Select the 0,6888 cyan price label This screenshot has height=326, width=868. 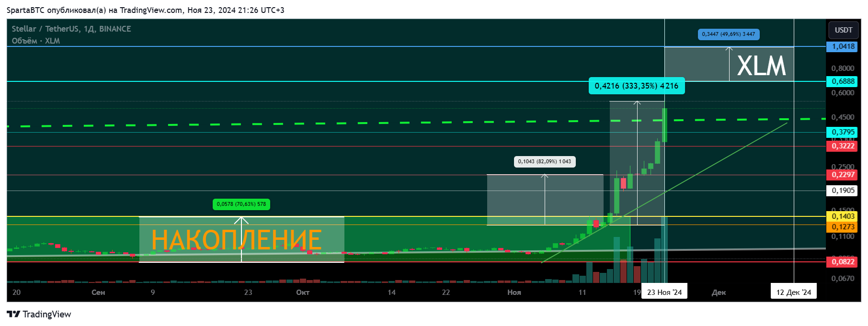842,81
